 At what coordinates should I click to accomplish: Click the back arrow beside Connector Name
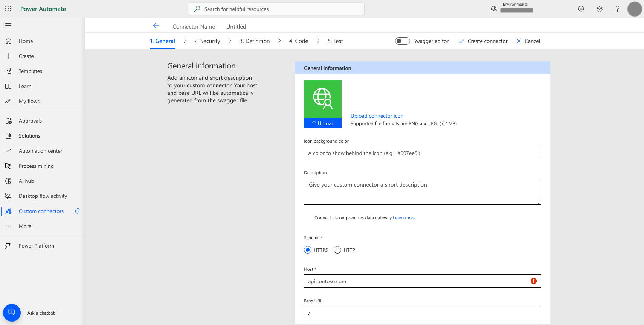pyautogui.click(x=156, y=26)
